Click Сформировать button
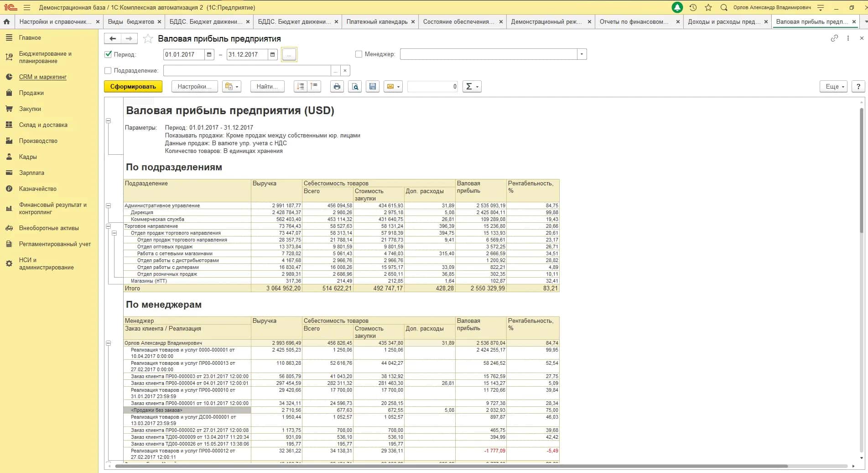Screen dimensions: 868x473 (x=133, y=86)
